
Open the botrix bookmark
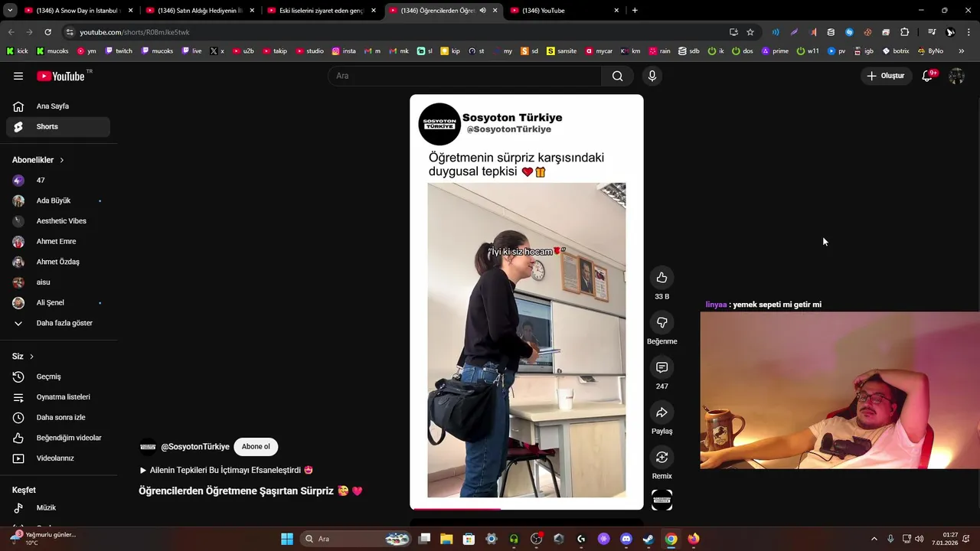pyautogui.click(x=896, y=51)
